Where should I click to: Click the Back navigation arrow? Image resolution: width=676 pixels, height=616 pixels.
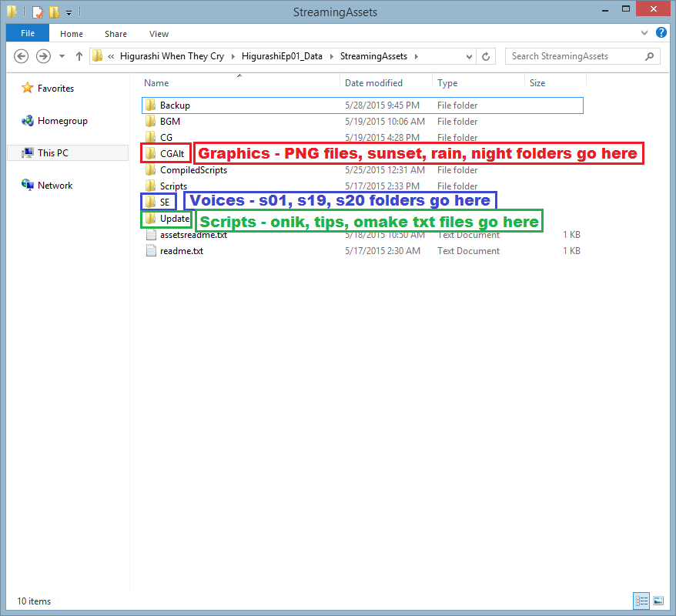point(22,56)
